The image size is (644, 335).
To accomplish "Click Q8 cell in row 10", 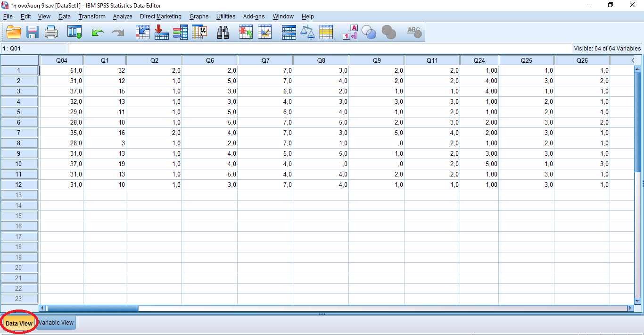I will click(x=321, y=164).
